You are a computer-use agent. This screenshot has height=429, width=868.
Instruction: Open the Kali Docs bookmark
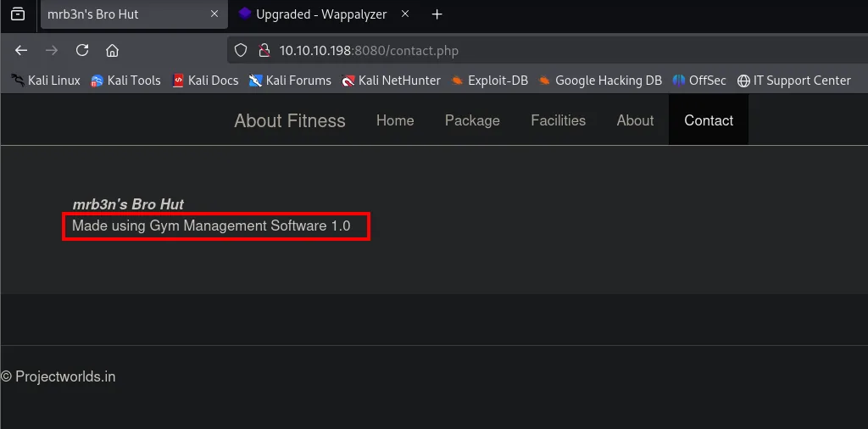coord(205,81)
